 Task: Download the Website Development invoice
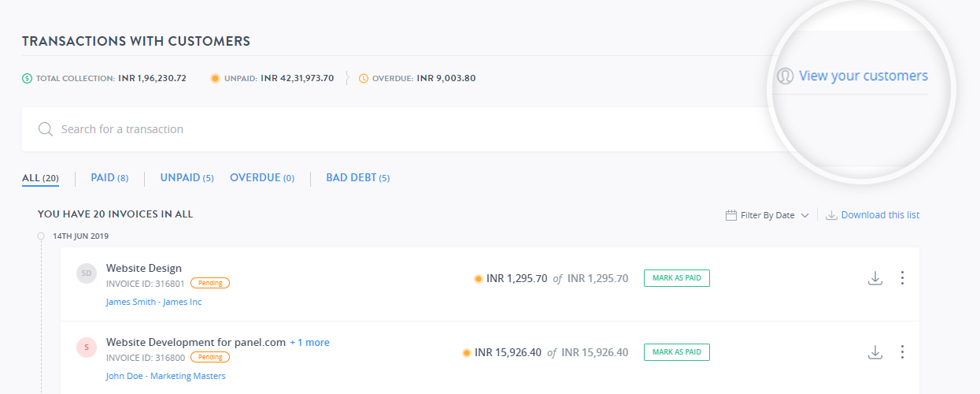click(x=875, y=352)
